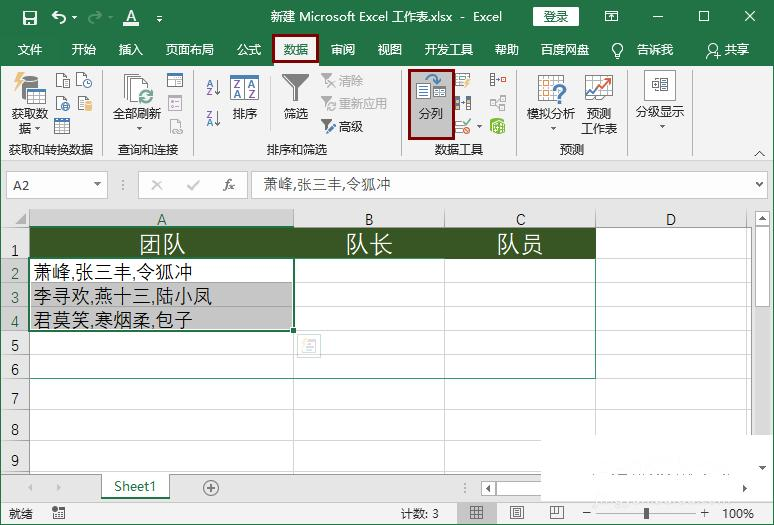The height and width of the screenshot is (525, 774).
Task: Click the From Text/CSV file icon
Action: 63,80
